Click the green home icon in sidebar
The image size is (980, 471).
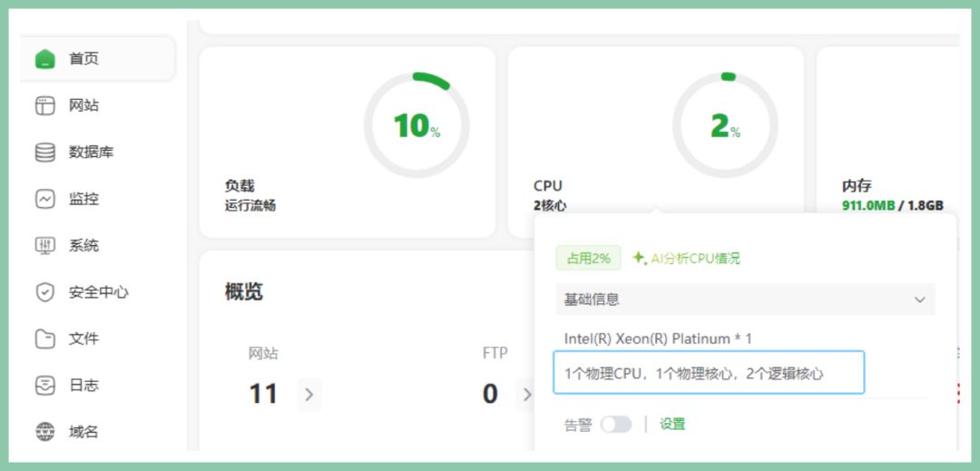(x=45, y=59)
